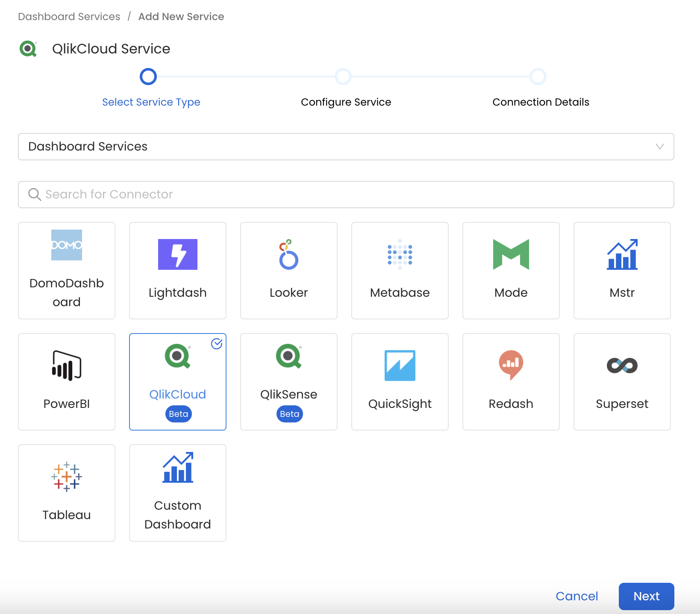Screen dimensions: 700x614
Task: Click the QlikCloud selected checkmark
Action: point(217,344)
